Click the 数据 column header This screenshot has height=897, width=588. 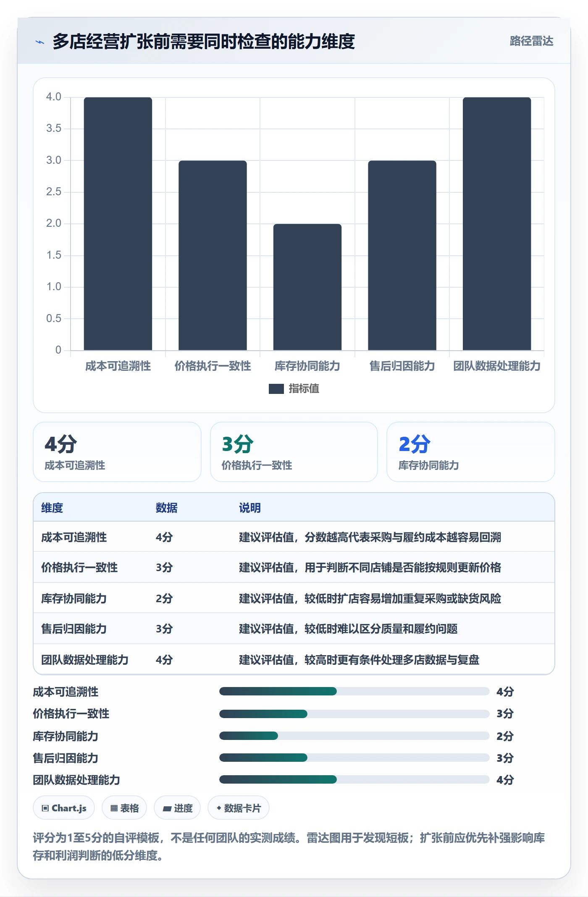(x=167, y=508)
